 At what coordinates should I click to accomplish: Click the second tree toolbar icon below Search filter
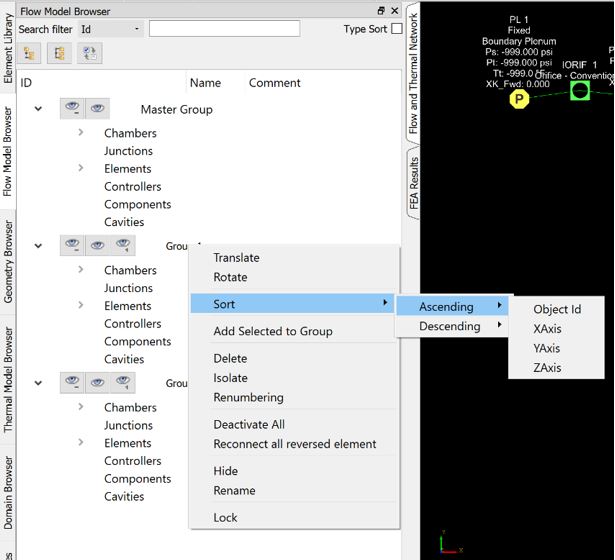click(x=60, y=54)
